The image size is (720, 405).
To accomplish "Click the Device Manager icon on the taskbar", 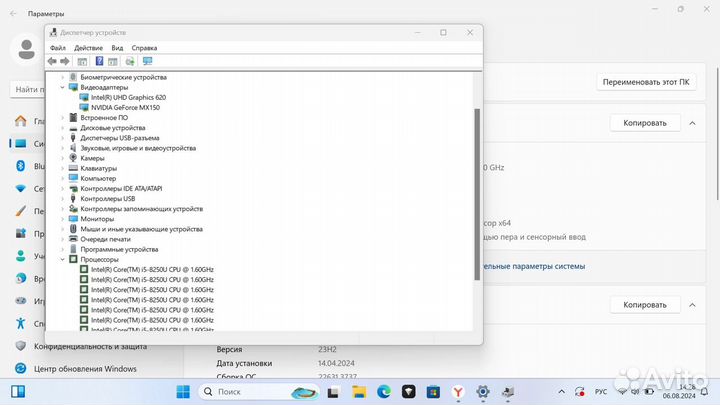I will click(x=507, y=392).
